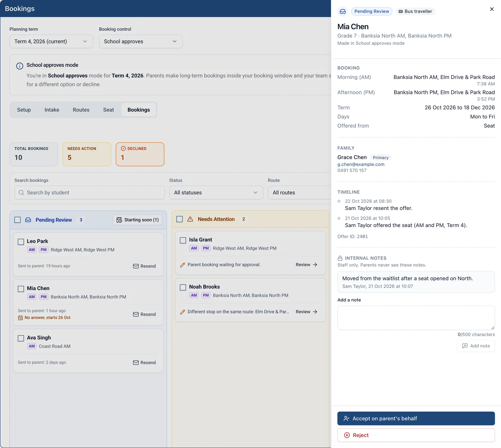Focus the Add a note text area
501x448 pixels.
pyautogui.click(x=416, y=318)
